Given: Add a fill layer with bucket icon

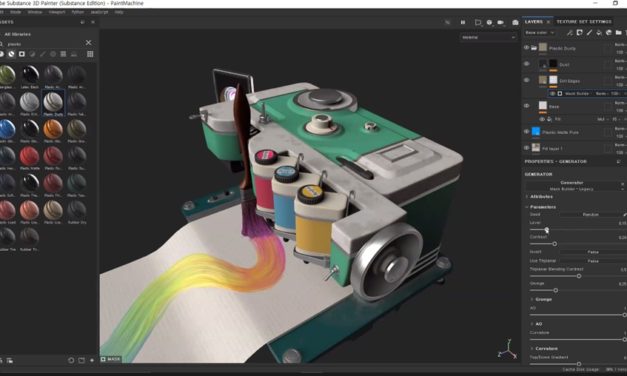Looking at the screenshot, I should tap(599, 33).
